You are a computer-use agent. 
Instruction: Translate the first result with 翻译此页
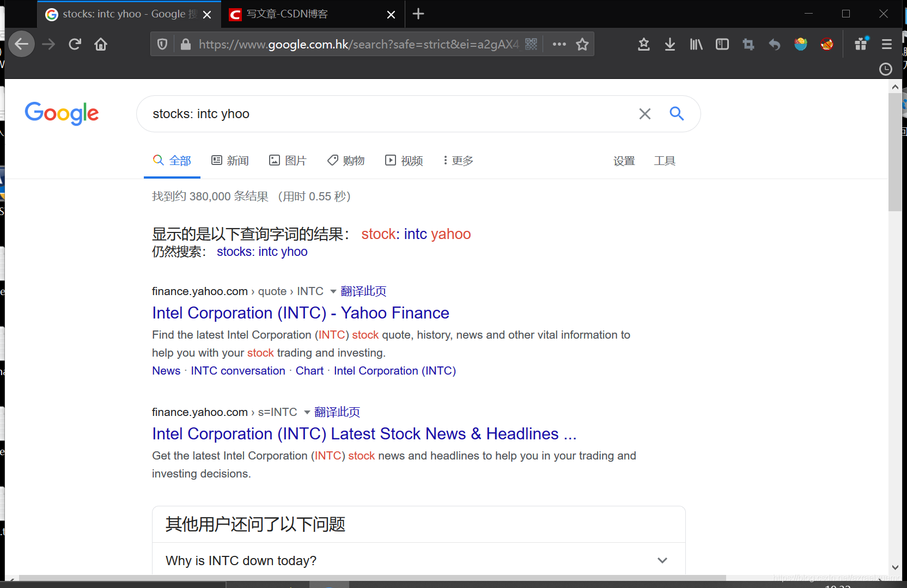363,291
